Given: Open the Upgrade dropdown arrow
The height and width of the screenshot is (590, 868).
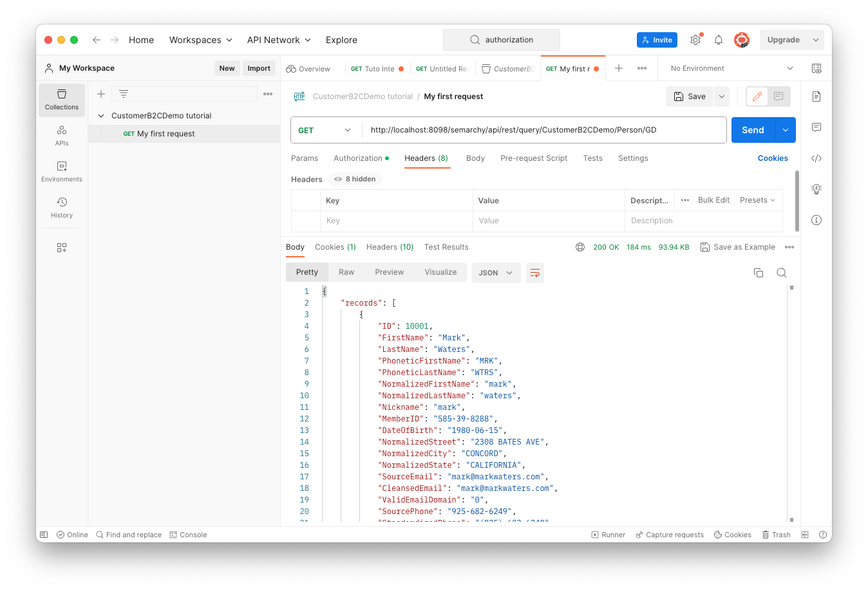Looking at the screenshot, I should coord(815,40).
